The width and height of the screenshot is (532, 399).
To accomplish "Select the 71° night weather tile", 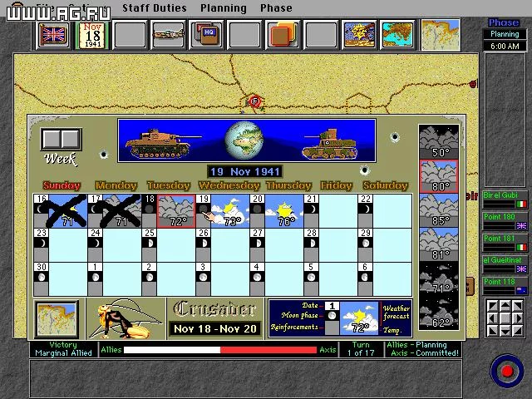I will tap(439, 278).
